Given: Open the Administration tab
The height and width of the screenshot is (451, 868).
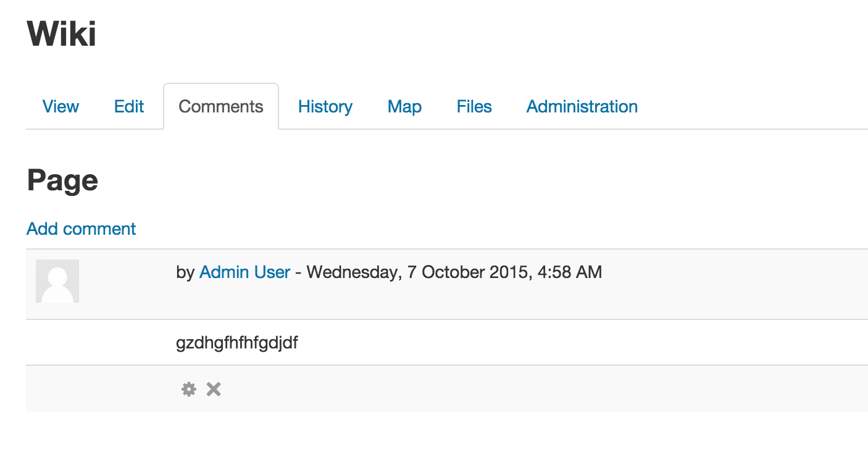Looking at the screenshot, I should [x=582, y=106].
